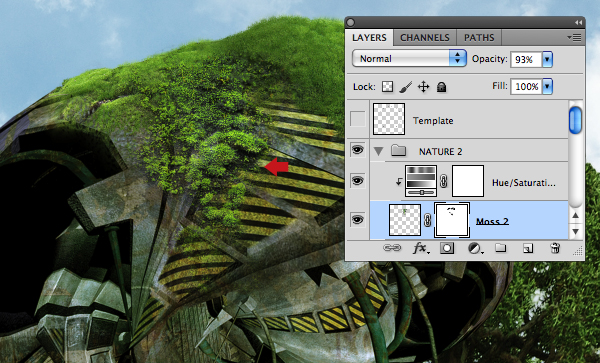This screenshot has width=600, height=363.
Task: Lock all padlock icon
Action: (x=442, y=87)
